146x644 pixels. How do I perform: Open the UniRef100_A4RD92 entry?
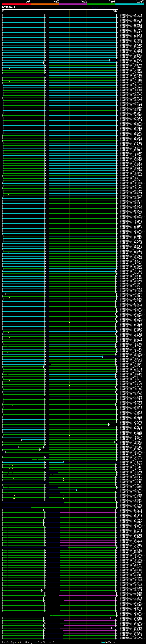[x=131, y=331]
